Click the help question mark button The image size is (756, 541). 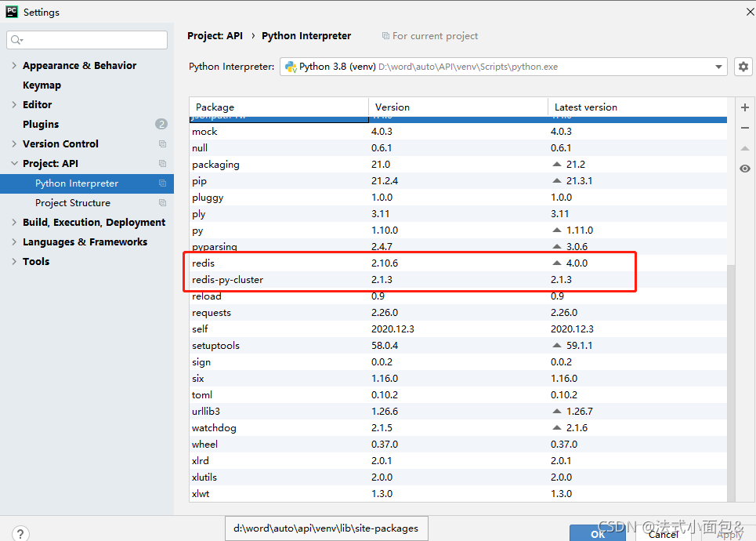pyautogui.click(x=20, y=534)
